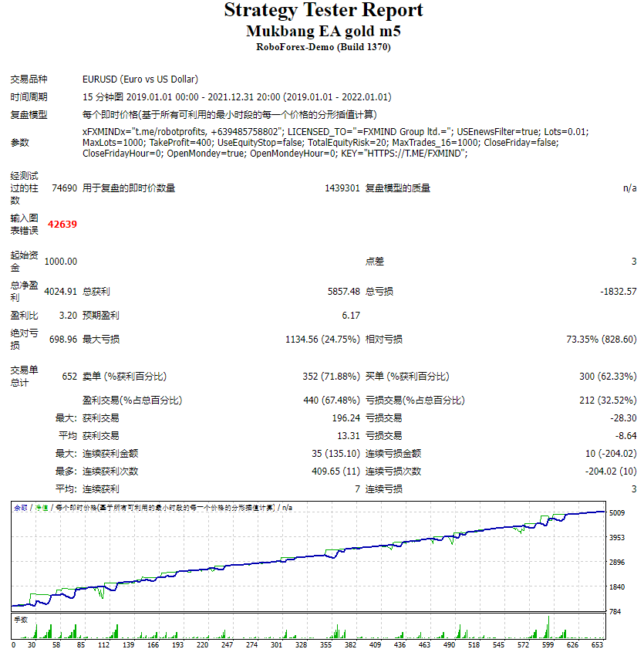
Task: Select total trades value 652
Action: 69,377
